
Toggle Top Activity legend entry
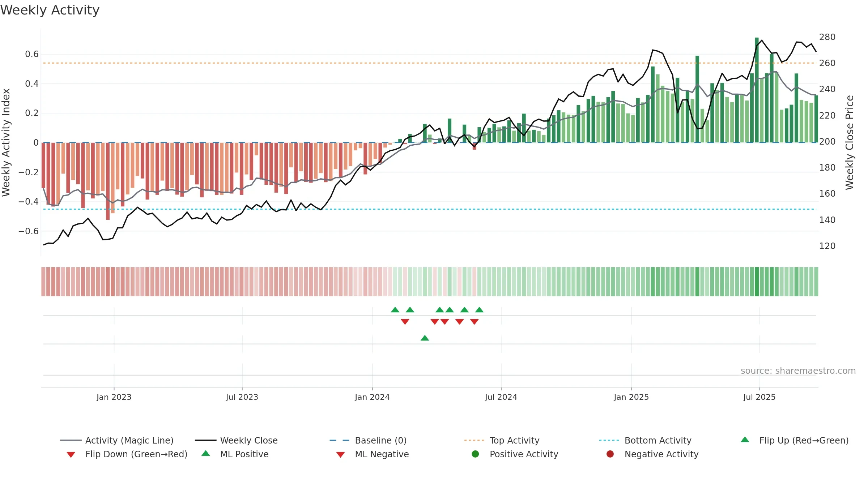click(502, 440)
